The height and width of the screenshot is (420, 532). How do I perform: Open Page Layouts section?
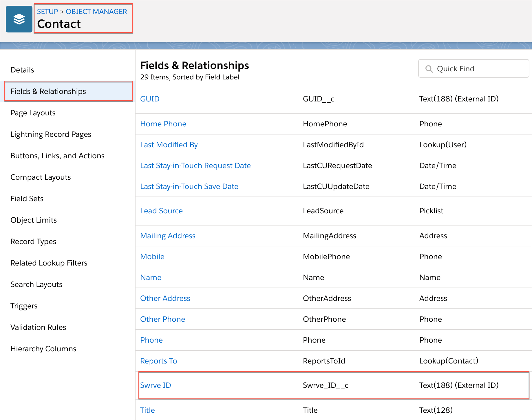click(x=33, y=113)
